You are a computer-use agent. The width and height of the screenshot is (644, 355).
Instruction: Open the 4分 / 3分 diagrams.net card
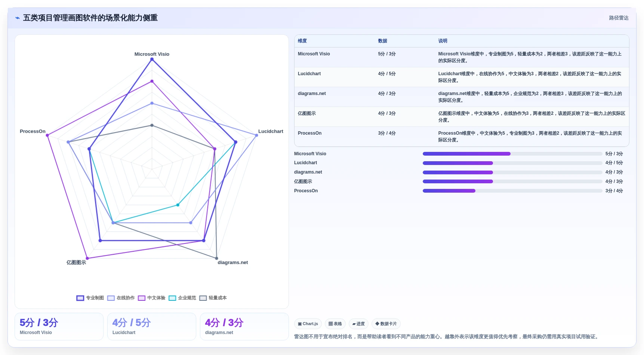[x=244, y=327]
